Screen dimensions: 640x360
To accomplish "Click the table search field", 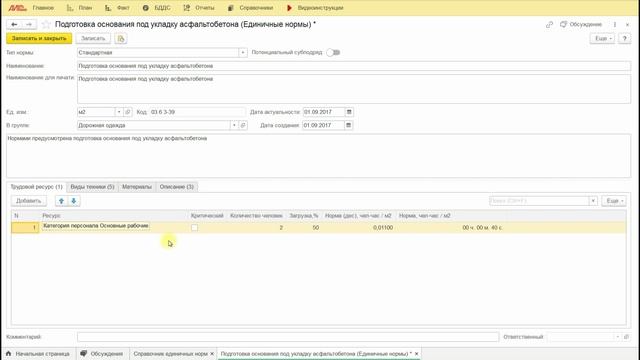I will click(539, 201).
